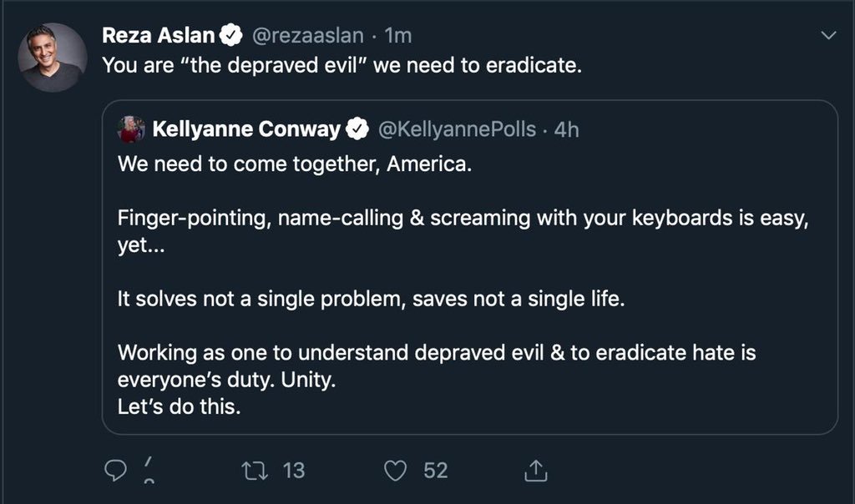Screen dimensions: 855x504
Task: Click the retweet count of 13
Action: coord(294,471)
